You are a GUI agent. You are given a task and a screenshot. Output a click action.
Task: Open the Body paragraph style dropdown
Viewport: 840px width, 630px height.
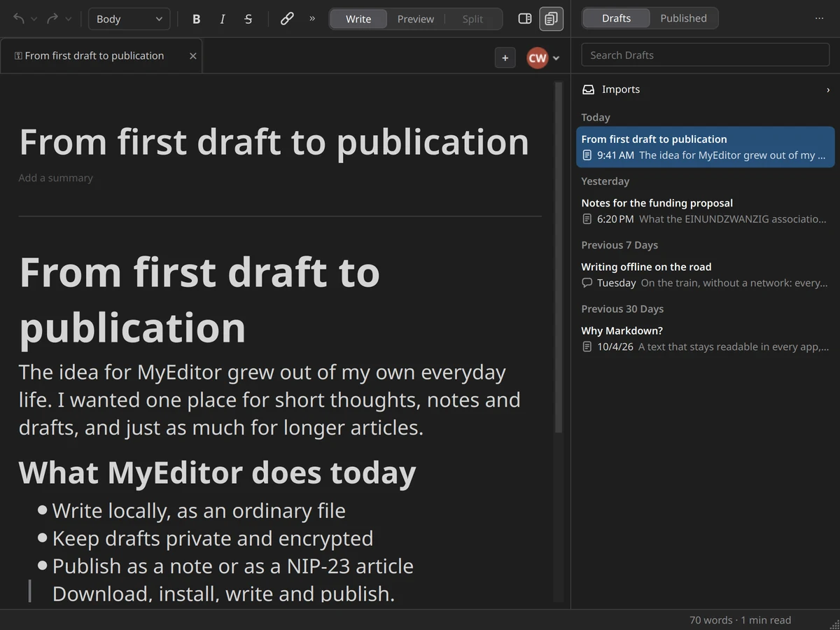point(129,19)
